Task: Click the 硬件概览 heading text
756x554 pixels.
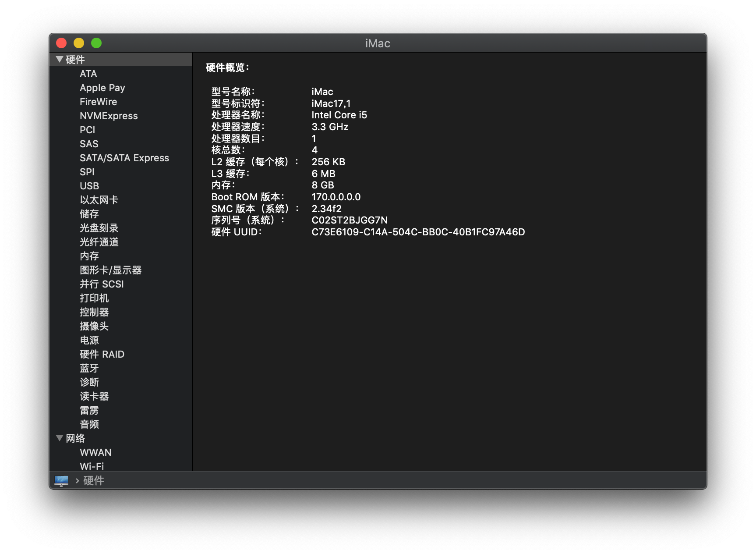Action: pos(227,67)
